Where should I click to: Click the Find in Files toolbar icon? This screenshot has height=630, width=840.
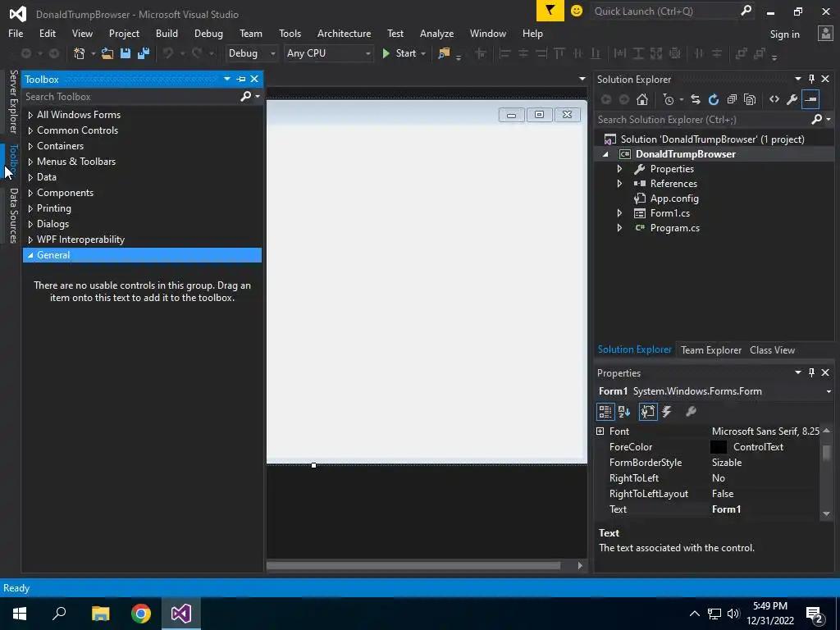click(x=444, y=53)
